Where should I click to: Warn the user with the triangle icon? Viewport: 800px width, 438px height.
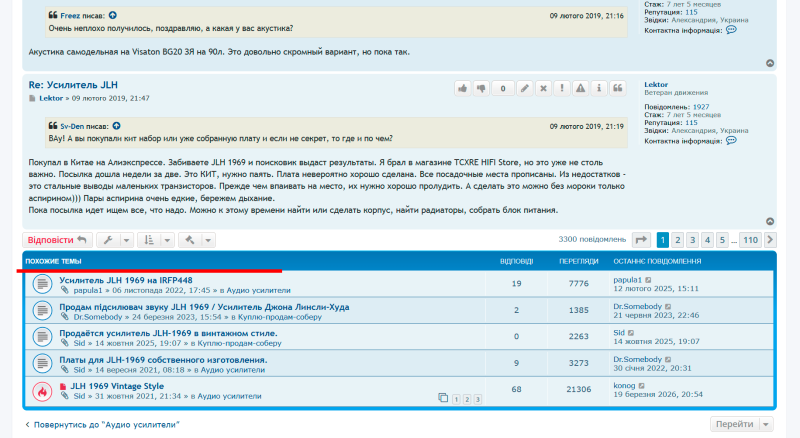click(x=581, y=88)
